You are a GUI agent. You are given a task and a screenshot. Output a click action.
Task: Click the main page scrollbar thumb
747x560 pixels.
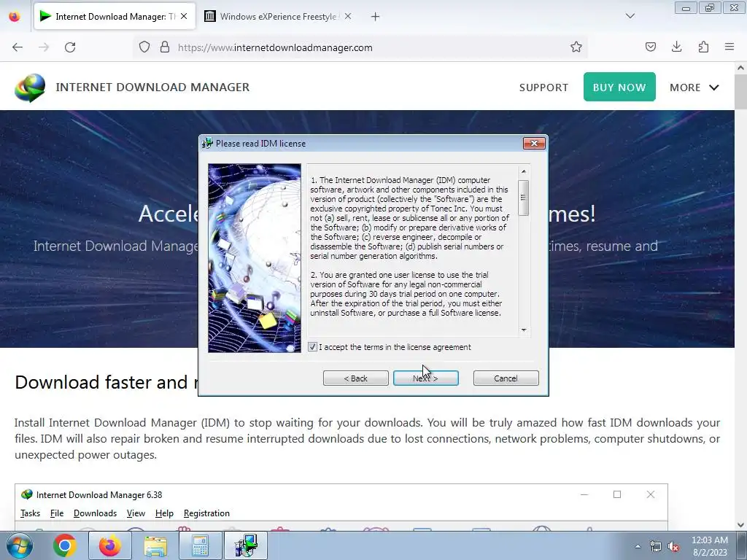741,93
